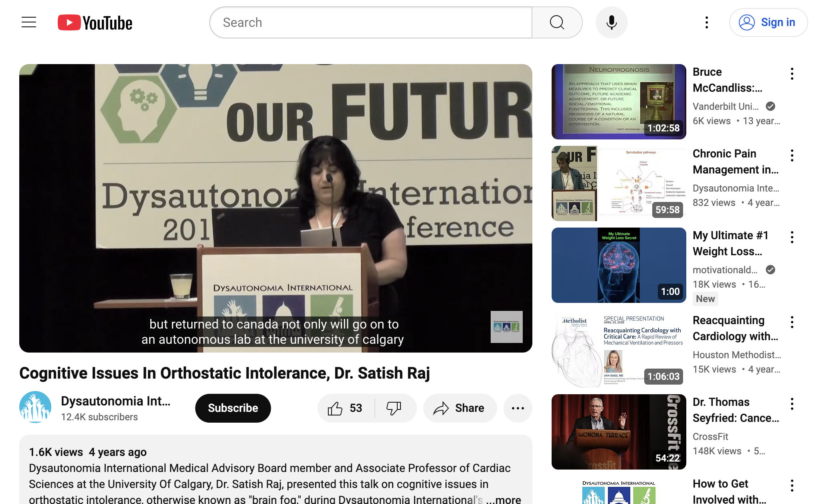The width and height of the screenshot is (821, 504).
Task: Open the CrossFit channel name
Action: [x=710, y=436]
